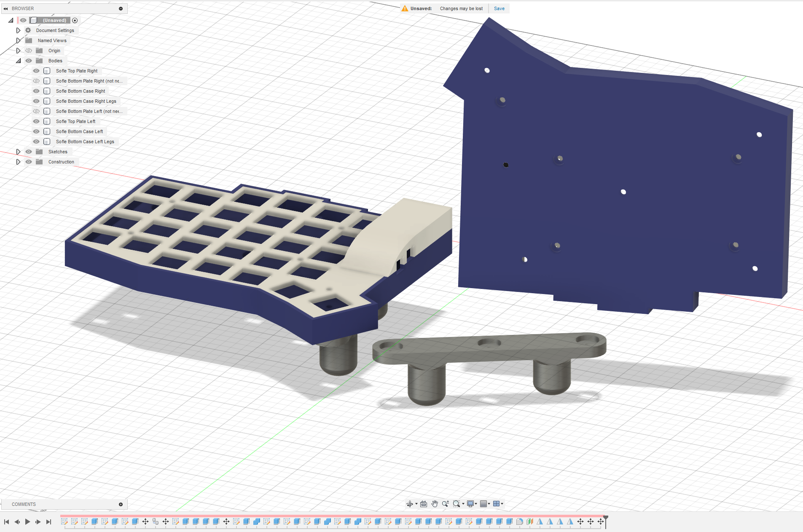Expand the Sketches folder
803x532 pixels.
point(18,152)
